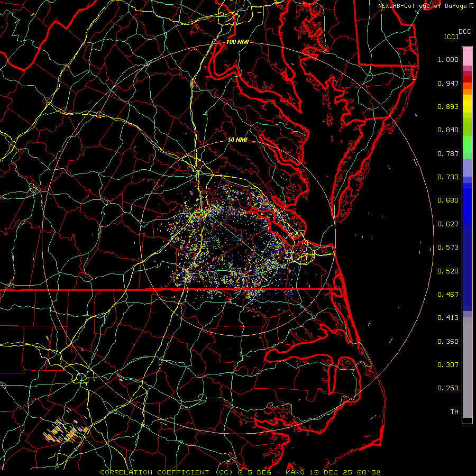Click the TH threshold label
The height and width of the screenshot is (476, 476).
tap(454, 411)
